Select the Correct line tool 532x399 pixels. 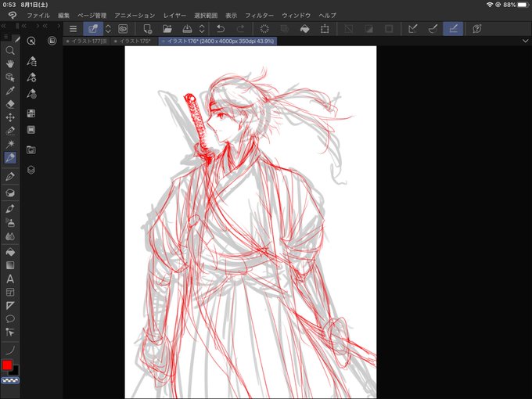click(10, 332)
